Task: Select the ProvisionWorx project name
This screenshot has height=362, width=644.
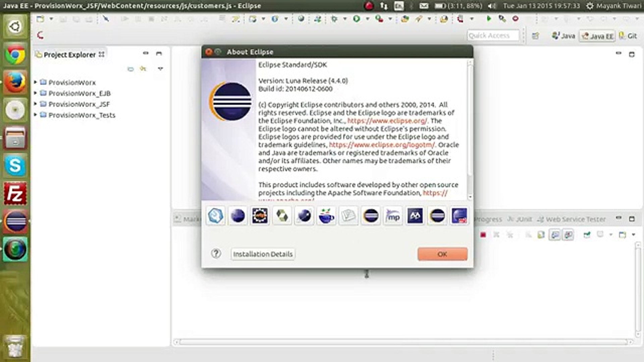Action: (x=72, y=82)
